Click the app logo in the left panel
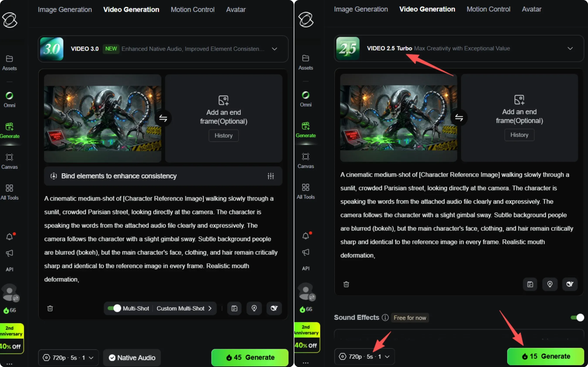 pyautogui.click(x=10, y=20)
